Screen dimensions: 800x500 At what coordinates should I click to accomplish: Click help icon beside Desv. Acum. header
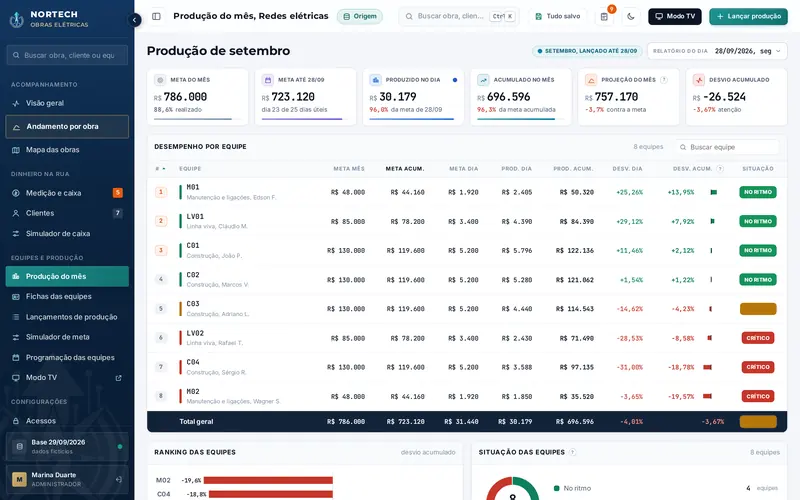pos(720,169)
